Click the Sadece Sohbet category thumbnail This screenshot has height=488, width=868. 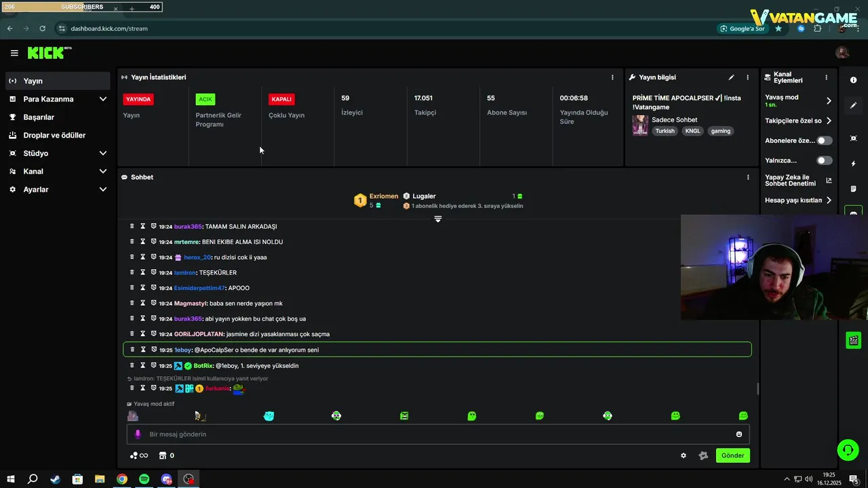click(640, 125)
